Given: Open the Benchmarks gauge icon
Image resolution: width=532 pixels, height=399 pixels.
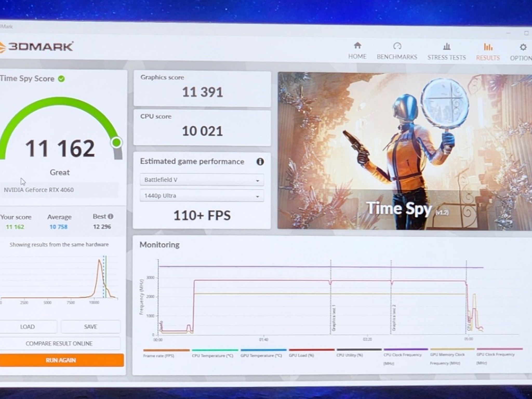Looking at the screenshot, I should point(397,46).
